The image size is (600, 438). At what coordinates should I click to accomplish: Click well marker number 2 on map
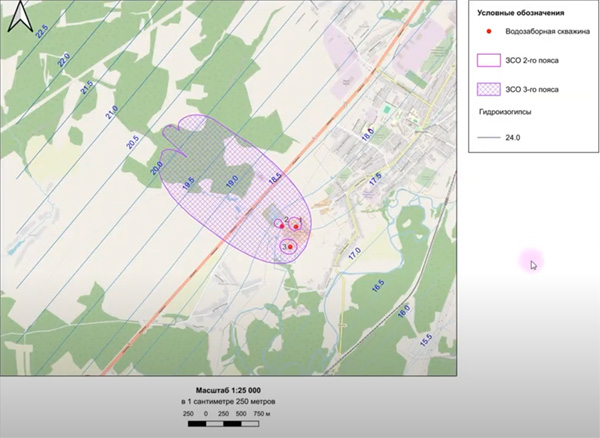(x=282, y=226)
